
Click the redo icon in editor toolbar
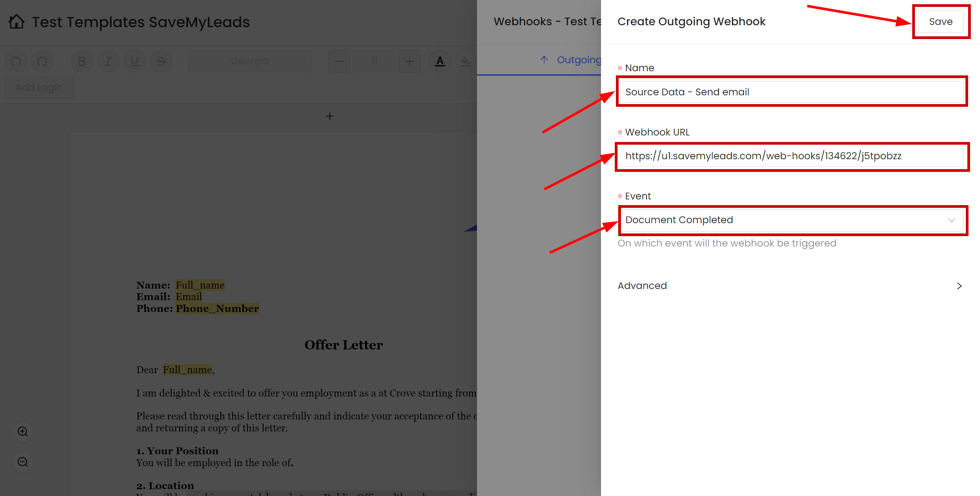point(42,61)
